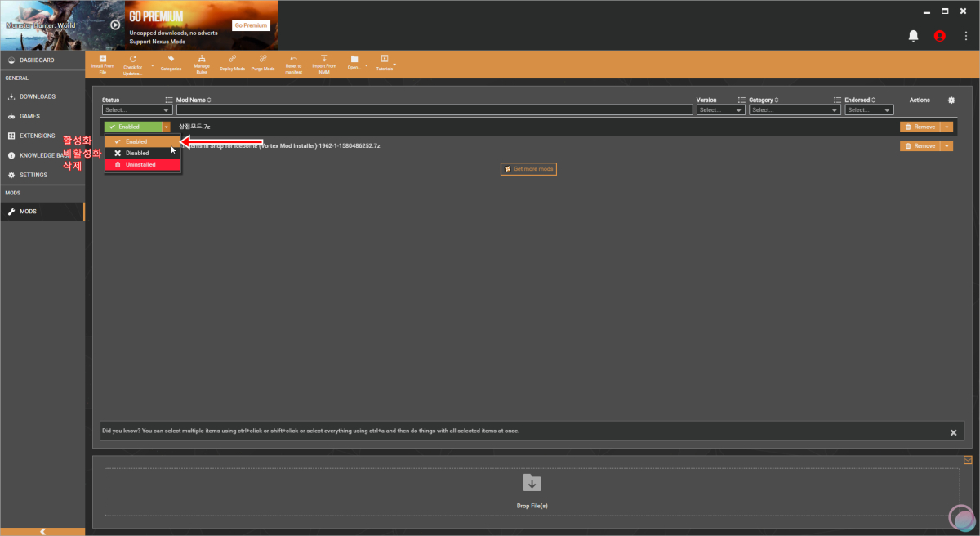Expand the Remove dropdown for Iceborne shop mod
Image resolution: width=980 pixels, height=536 pixels.
(x=947, y=145)
